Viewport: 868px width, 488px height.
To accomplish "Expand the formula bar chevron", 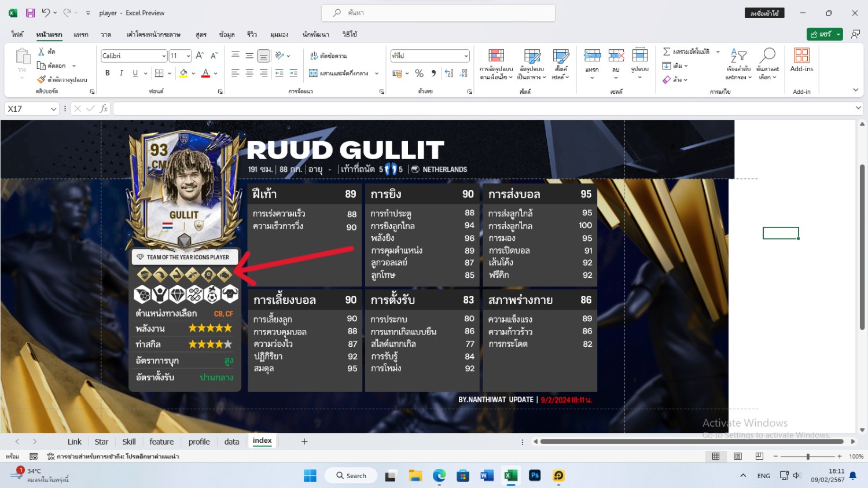I will pos(858,108).
